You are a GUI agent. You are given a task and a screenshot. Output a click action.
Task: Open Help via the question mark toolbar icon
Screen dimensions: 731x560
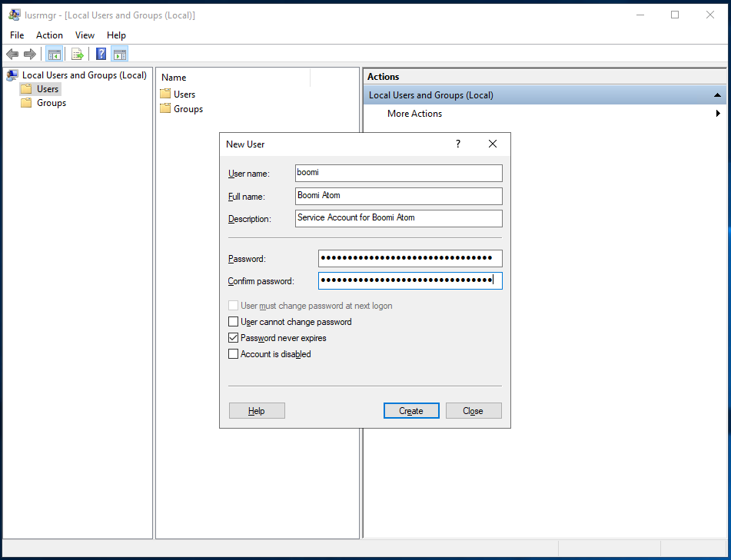coord(101,54)
